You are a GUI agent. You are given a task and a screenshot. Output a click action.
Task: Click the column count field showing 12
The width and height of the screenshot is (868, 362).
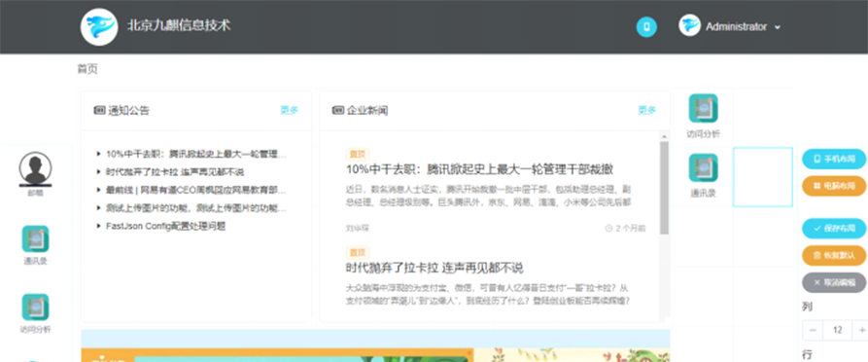[838, 330]
